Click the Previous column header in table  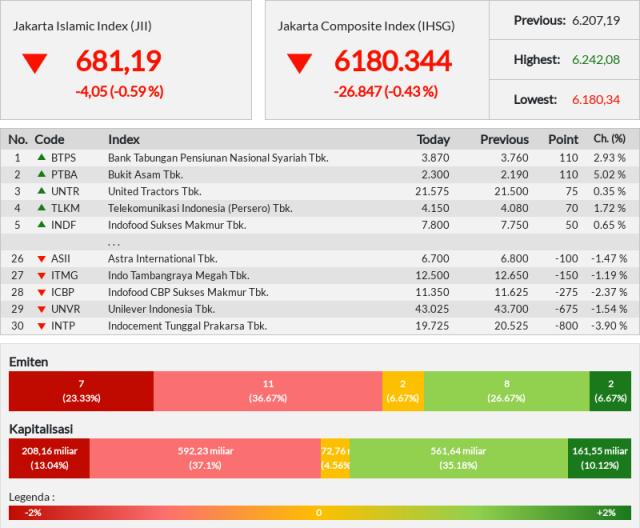504,140
